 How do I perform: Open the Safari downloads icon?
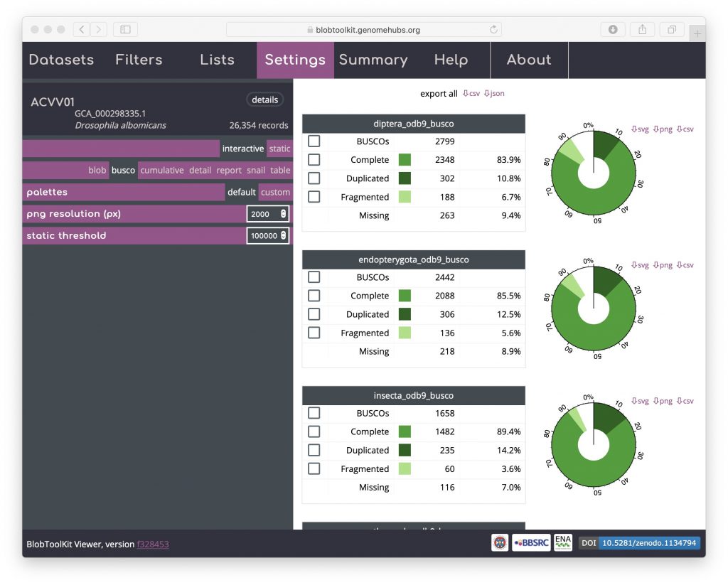(612, 29)
